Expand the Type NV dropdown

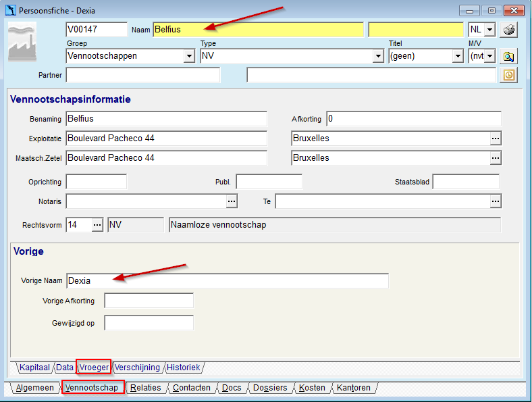pyautogui.click(x=378, y=56)
